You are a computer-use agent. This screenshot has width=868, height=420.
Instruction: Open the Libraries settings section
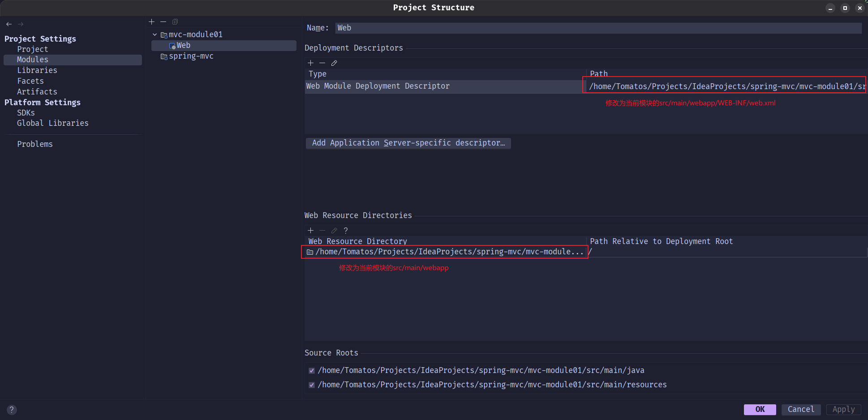coord(37,70)
